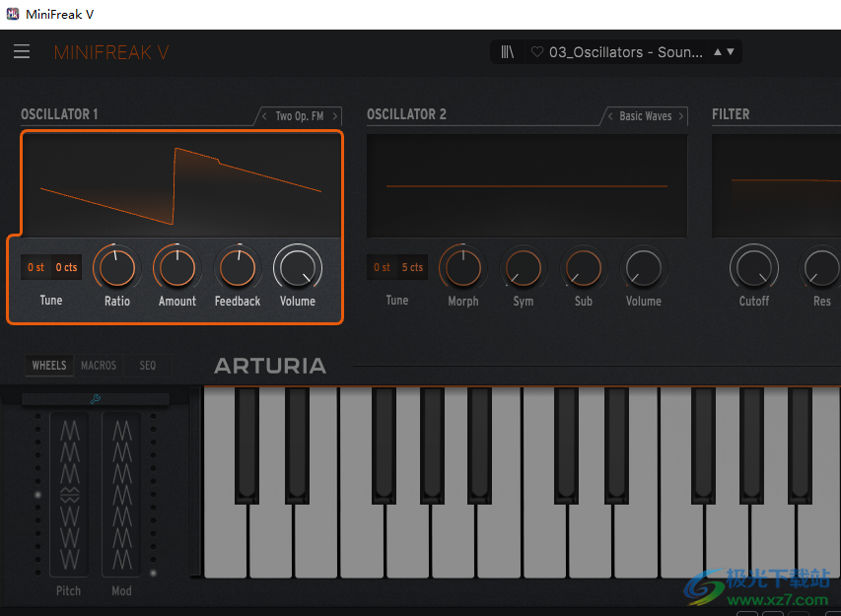The width and height of the screenshot is (841, 616).
Task: Click the Tune value of Oscillator 2
Action: pyautogui.click(x=396, y=267)
